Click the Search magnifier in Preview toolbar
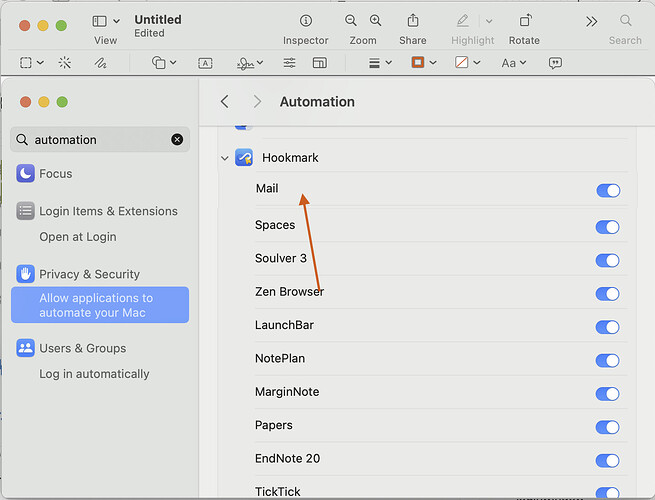655x500 pixels. click(x=625, y=20)
